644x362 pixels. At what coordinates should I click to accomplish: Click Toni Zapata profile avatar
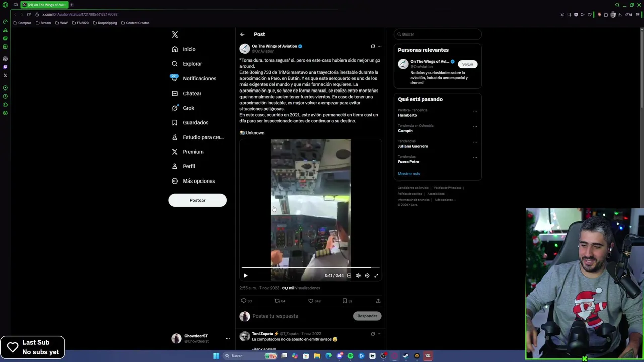[x=245, y=336]
